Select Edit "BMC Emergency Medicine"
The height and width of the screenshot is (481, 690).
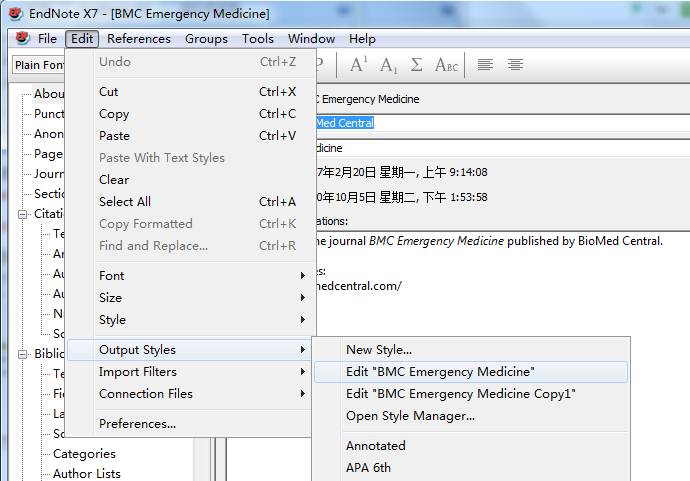[x=471, y=372]
